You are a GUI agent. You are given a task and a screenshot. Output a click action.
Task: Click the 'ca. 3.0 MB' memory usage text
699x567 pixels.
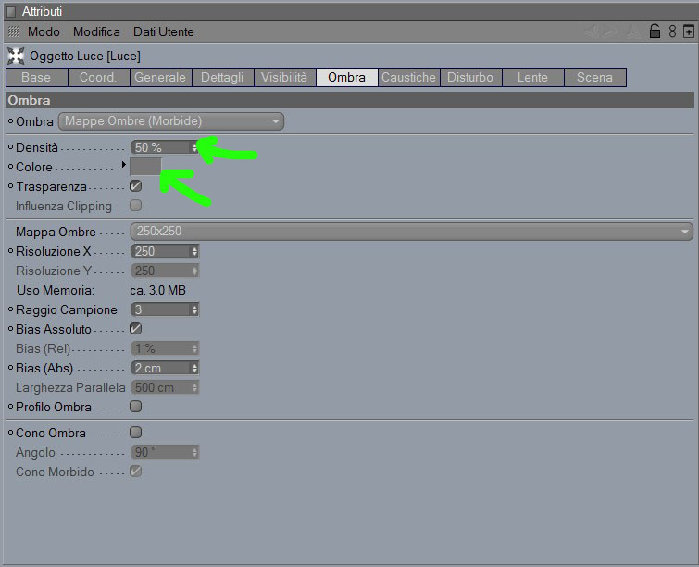[158, 291]
